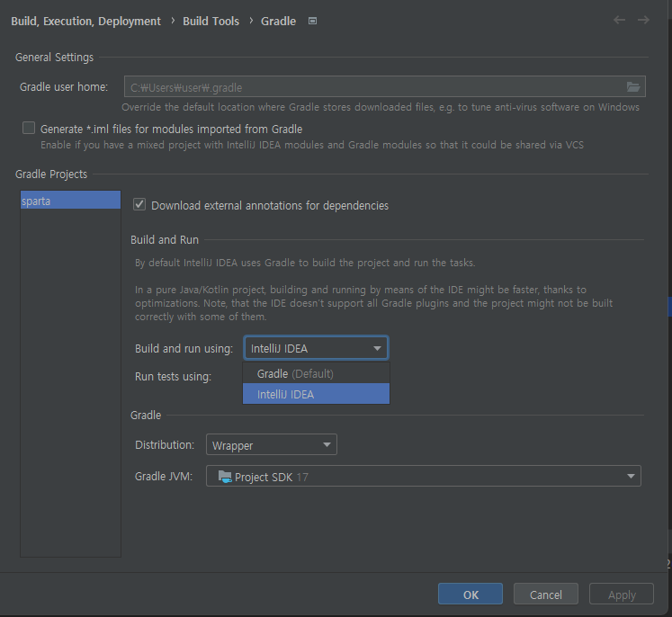
Task: Click the Gradle JVM label
Action: click(164, 476)
